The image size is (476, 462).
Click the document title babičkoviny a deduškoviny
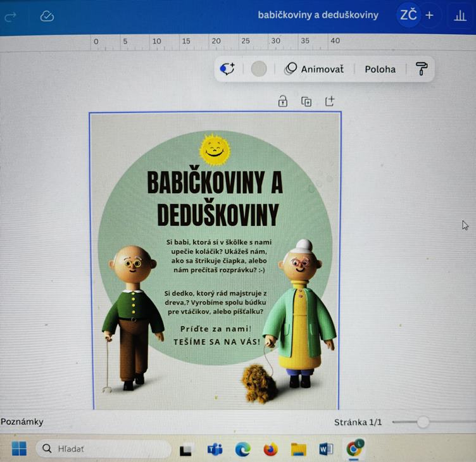[318, 15]
